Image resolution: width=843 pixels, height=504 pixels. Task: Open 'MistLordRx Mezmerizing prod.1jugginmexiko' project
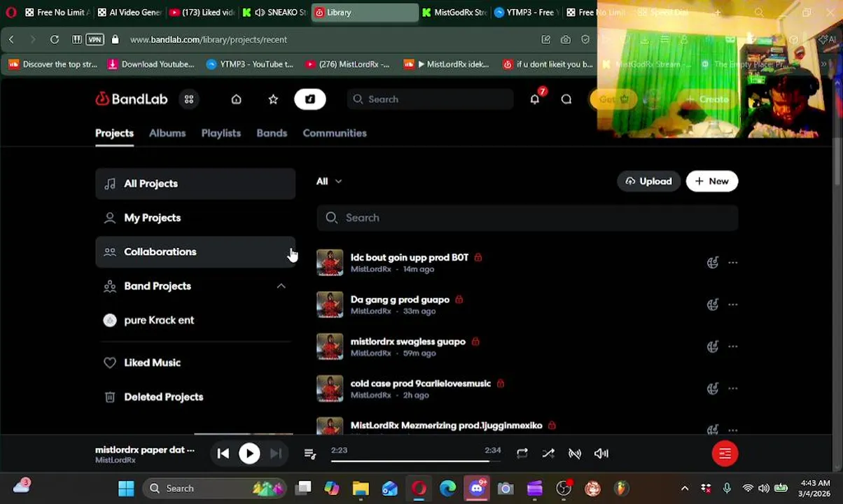(x=447, y=426)
